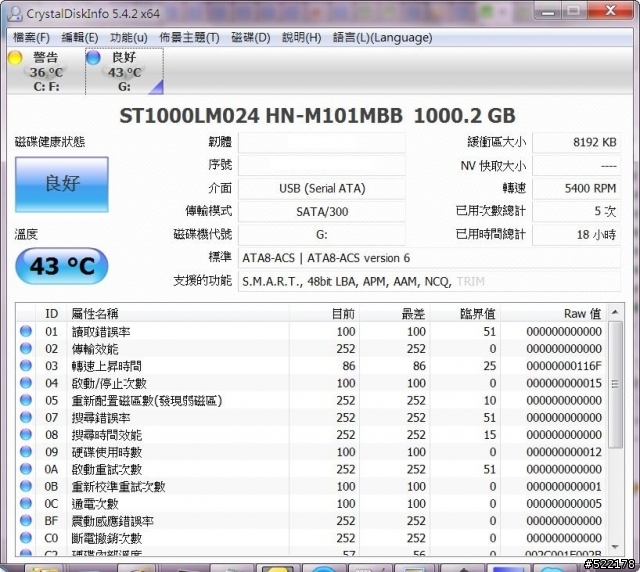Click the SMART list scroll down arrow
Image resolution: width=640 pixels, height=572 pixels.
[615, 547]
